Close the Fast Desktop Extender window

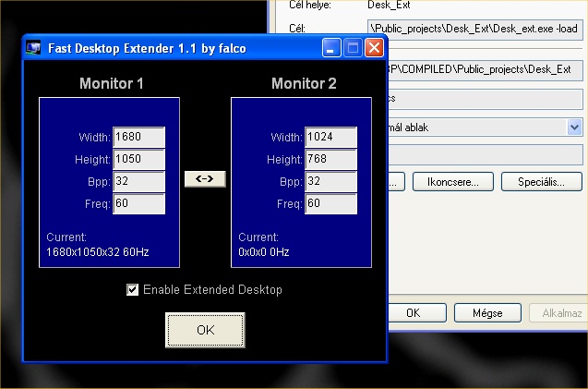tap(374, 48)
